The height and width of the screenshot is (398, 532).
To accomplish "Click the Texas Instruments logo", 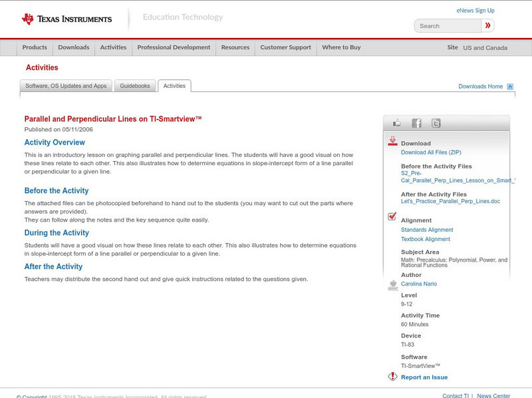I will 66,19.
